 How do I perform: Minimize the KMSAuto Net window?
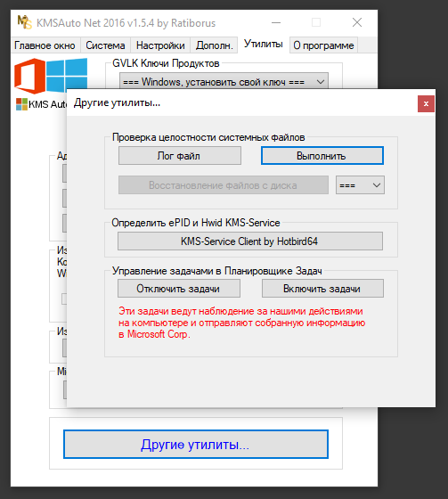(276, 22)
